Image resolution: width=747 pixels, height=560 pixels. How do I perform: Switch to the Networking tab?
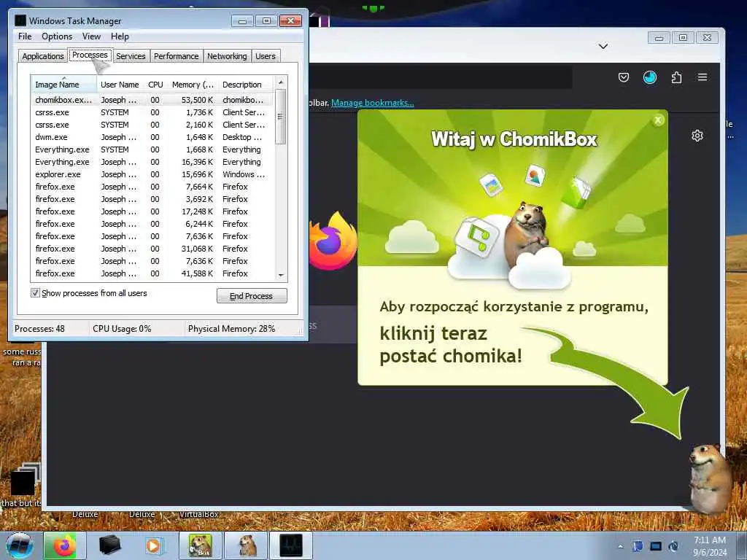[227, 56]
